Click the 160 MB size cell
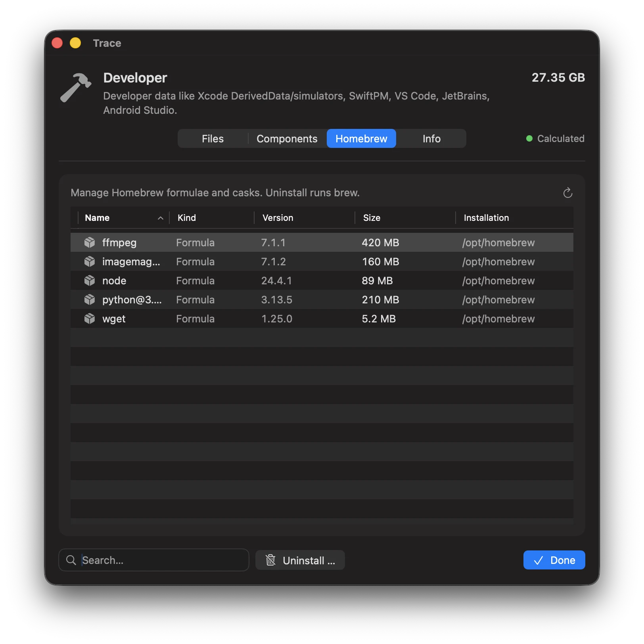The width and height of the screenshot is (644, 644). (380, 262)
